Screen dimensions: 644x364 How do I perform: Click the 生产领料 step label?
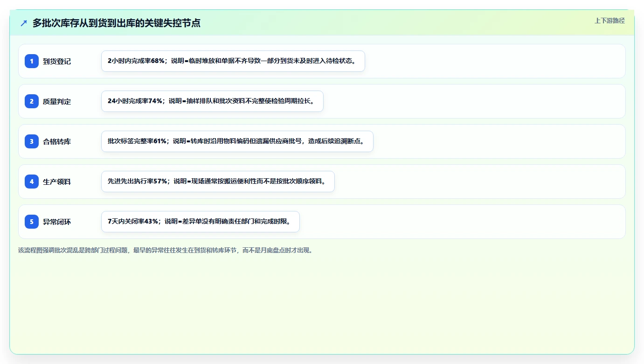click(57, 182)
